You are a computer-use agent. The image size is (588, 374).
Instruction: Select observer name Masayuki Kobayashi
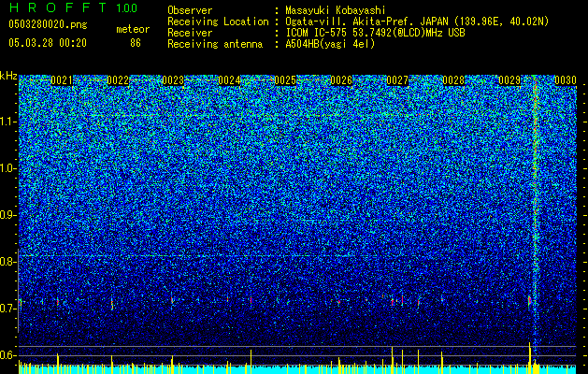click(x=336, y=10)
